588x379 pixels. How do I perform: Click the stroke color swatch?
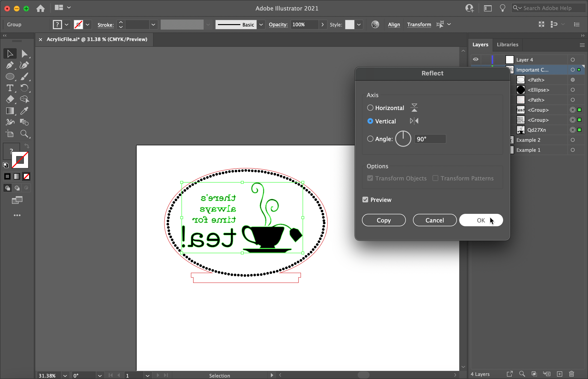coord(78,24)
